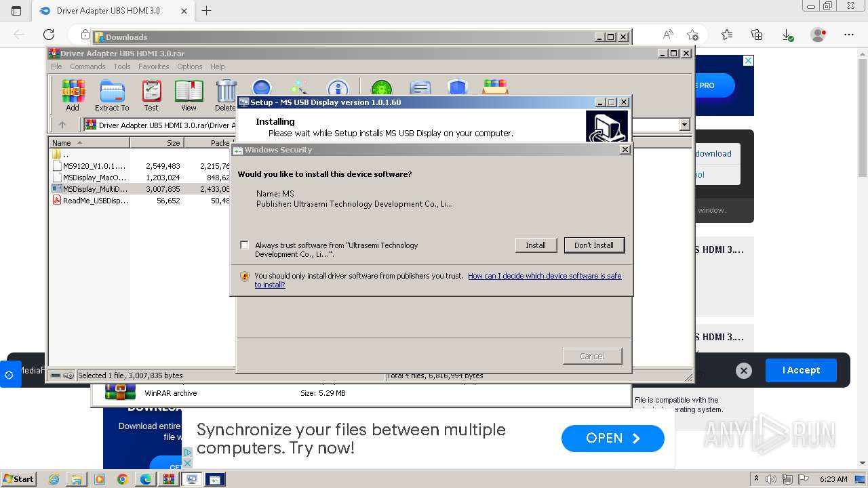Click the AdChoices icon on bottom ad
Viewport: 868px width, 488px height.
[188, 453]
